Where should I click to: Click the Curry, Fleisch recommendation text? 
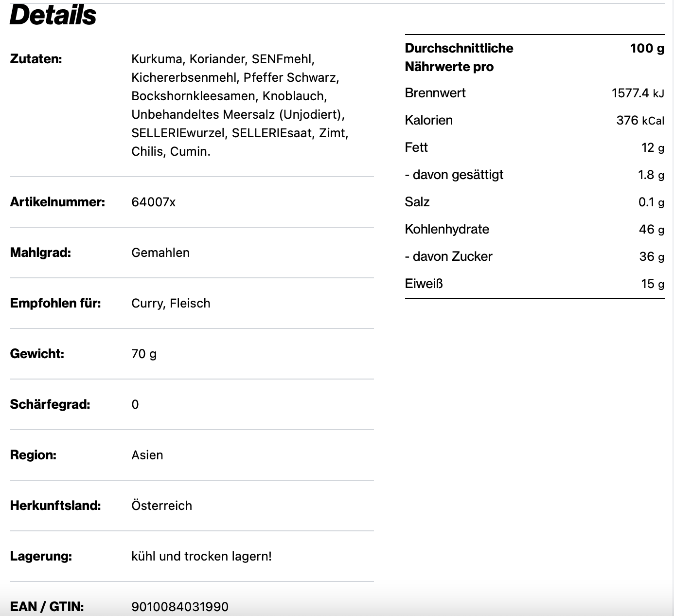coord(171,303)
